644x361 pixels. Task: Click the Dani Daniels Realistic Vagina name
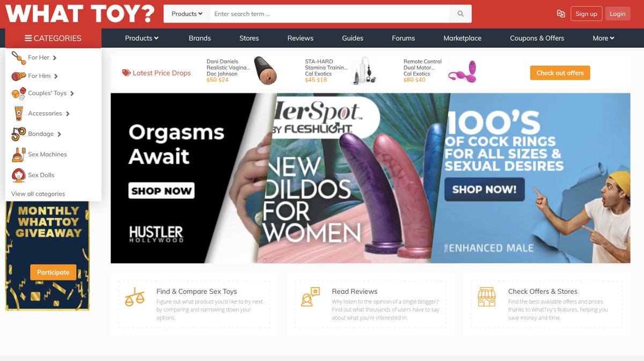click(229, 64)
